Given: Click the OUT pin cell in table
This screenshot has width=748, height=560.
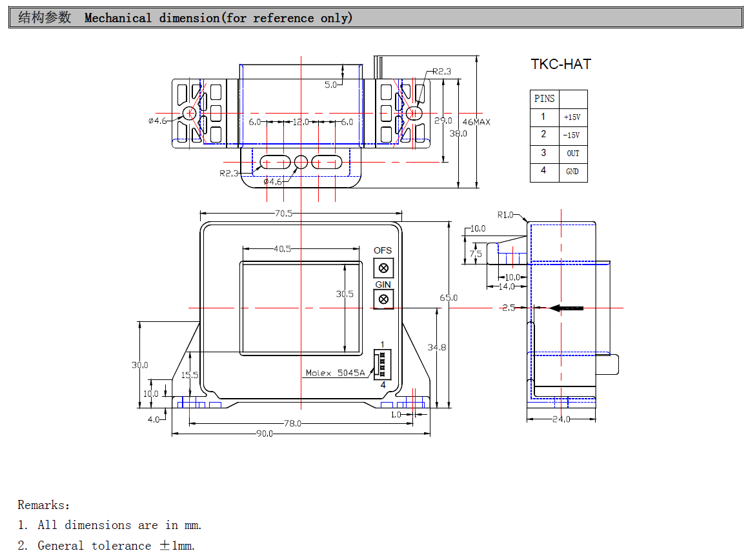Looking at the screenshot, I should (x=572, y=154).
